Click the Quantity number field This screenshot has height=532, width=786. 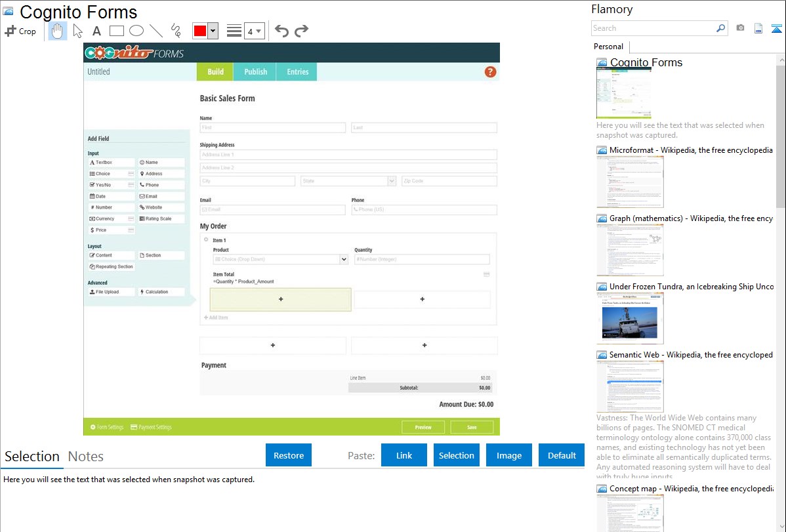click(x=422, y=259)
